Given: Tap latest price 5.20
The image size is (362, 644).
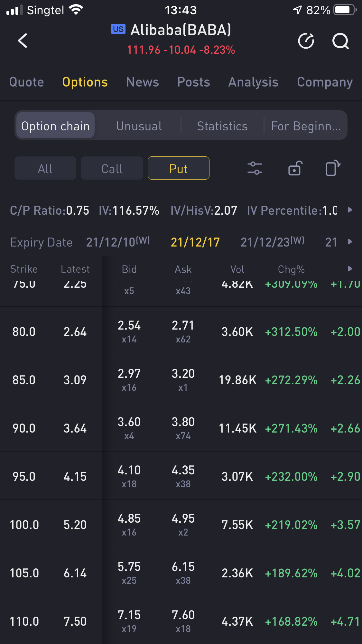Looking at the screenshot, I should coord(75,525).
